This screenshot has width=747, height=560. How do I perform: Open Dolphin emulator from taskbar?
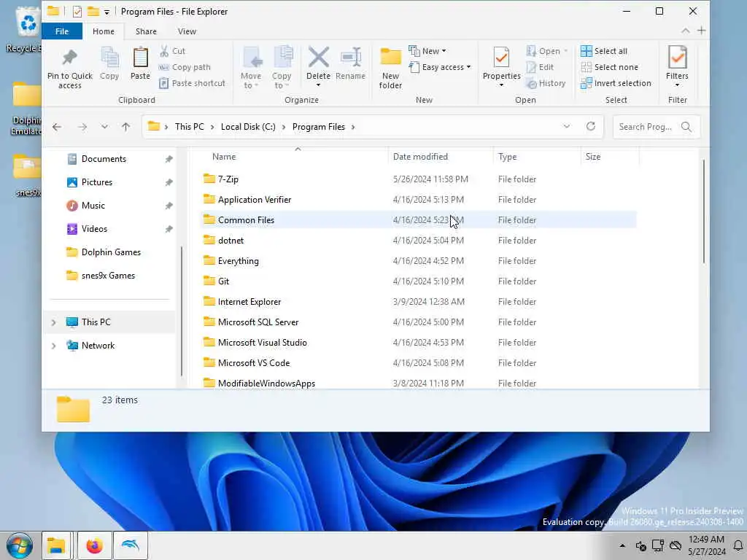131,545
